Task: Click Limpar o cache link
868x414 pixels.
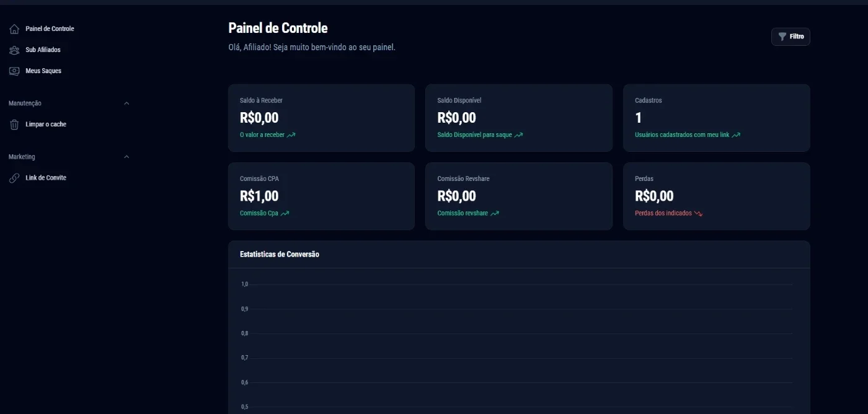Action: [x=46, y=125]
